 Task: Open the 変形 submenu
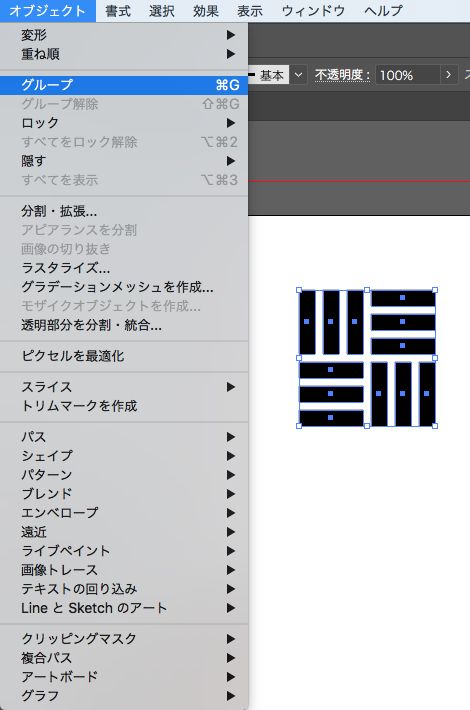(x=124, y=35)
